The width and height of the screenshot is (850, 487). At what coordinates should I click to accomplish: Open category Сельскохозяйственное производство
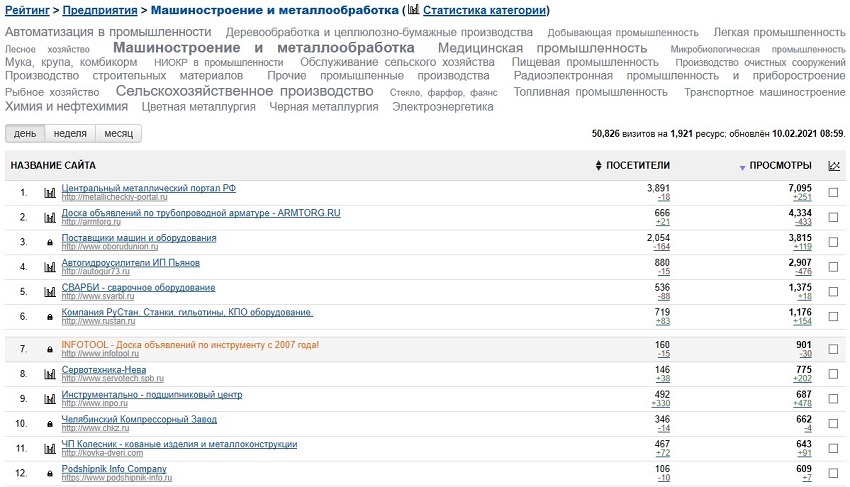point(244,91)
